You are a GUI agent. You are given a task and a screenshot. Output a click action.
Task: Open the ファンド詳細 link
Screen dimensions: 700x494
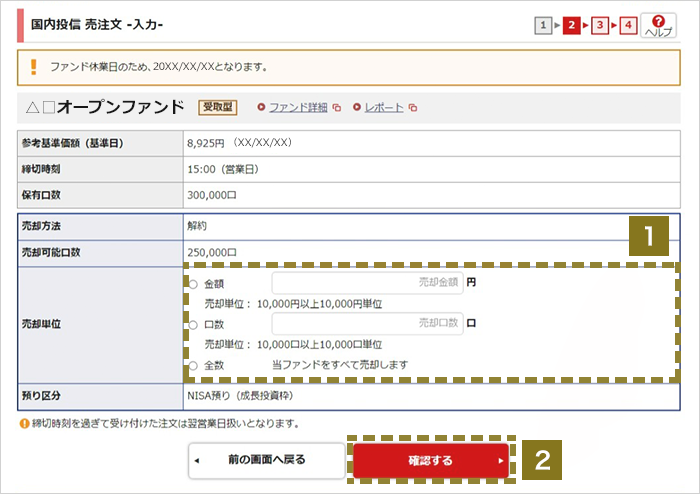click(x=298, y=108)
